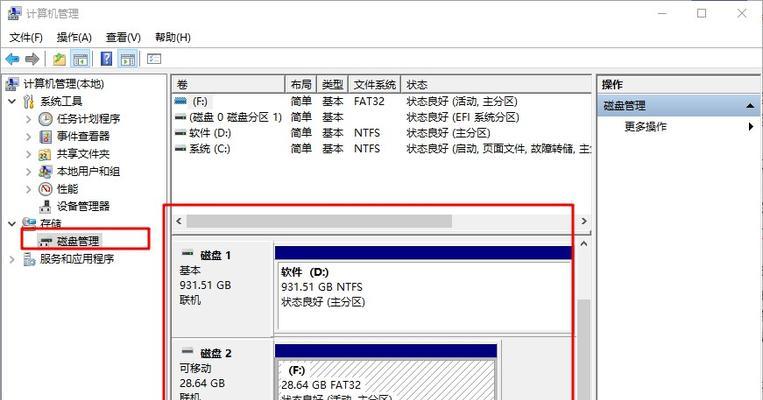
Task: Select 磁盘管理 in the tree
Action: (77, 241)
